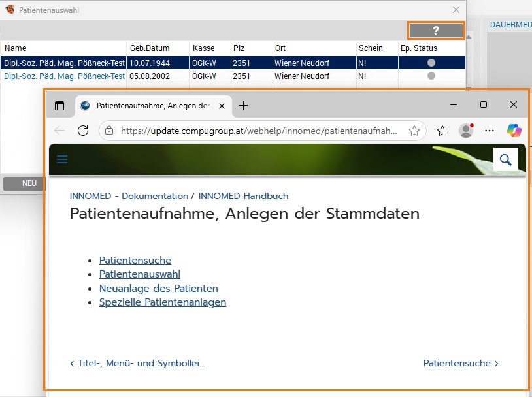Open the browser Favorites list

tap(442, 131)
